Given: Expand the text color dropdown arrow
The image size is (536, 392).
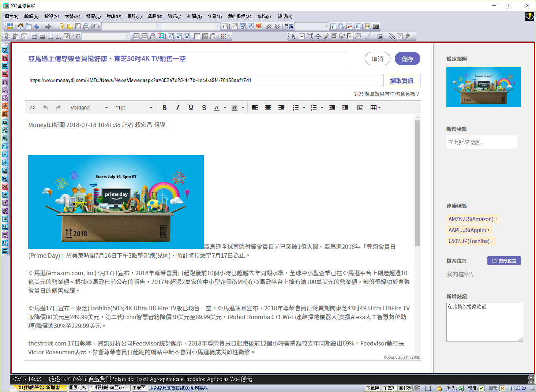Looking at the screenshot, I should 225,108.
